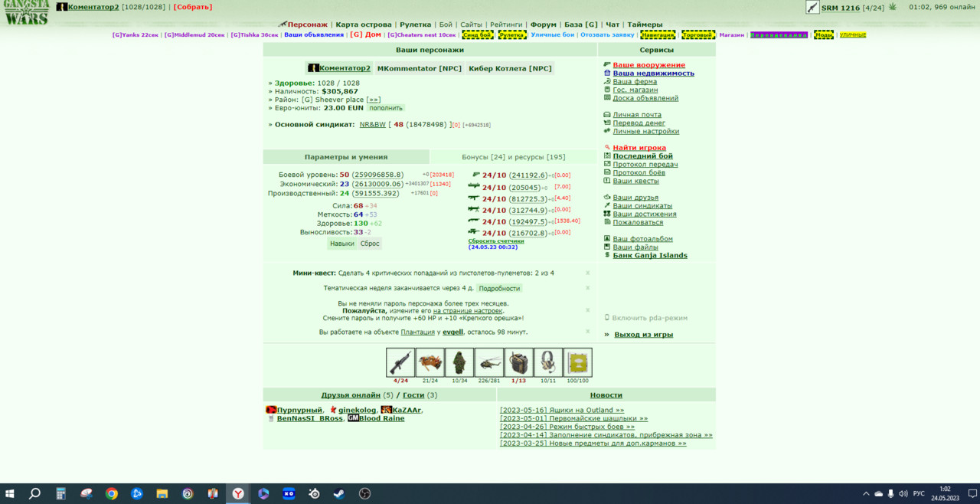Open Windows Start menu
Viewport: 980px width, 504px height.
pyautogui.click(x=11, y=494)
